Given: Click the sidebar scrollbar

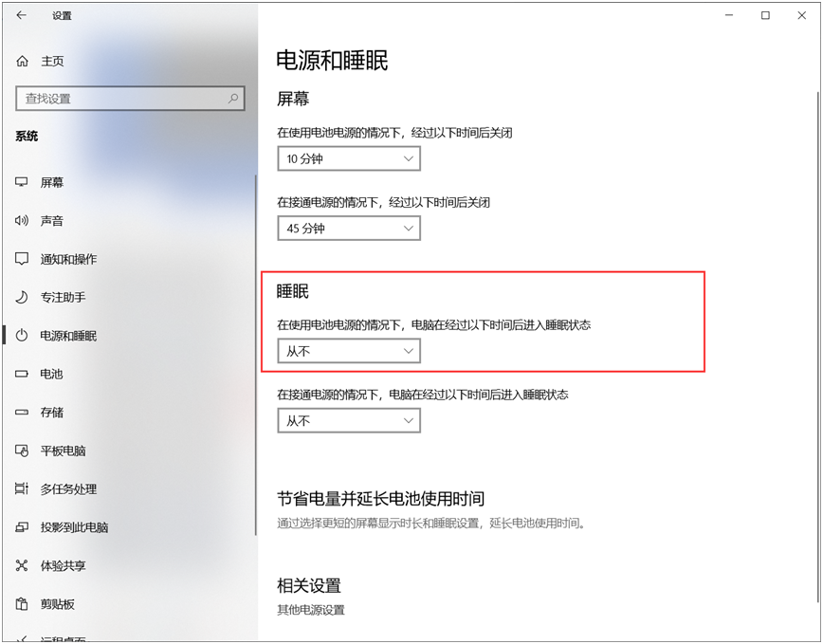Looking at the screenshot, I should click(x=256, y=355).
